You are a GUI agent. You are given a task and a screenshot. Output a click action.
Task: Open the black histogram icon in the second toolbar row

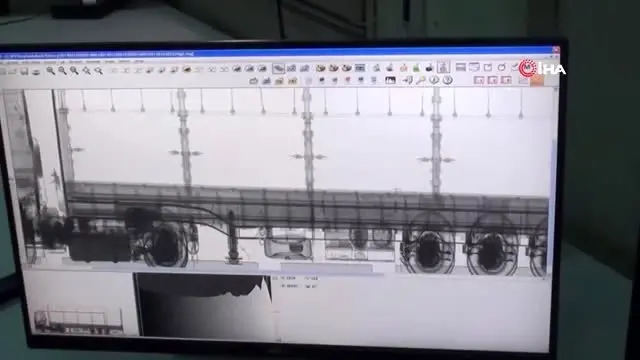[390, 80]
